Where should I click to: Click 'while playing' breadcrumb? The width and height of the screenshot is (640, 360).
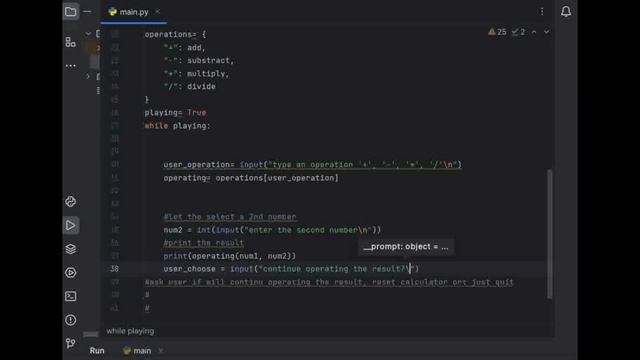coord(130,331)
